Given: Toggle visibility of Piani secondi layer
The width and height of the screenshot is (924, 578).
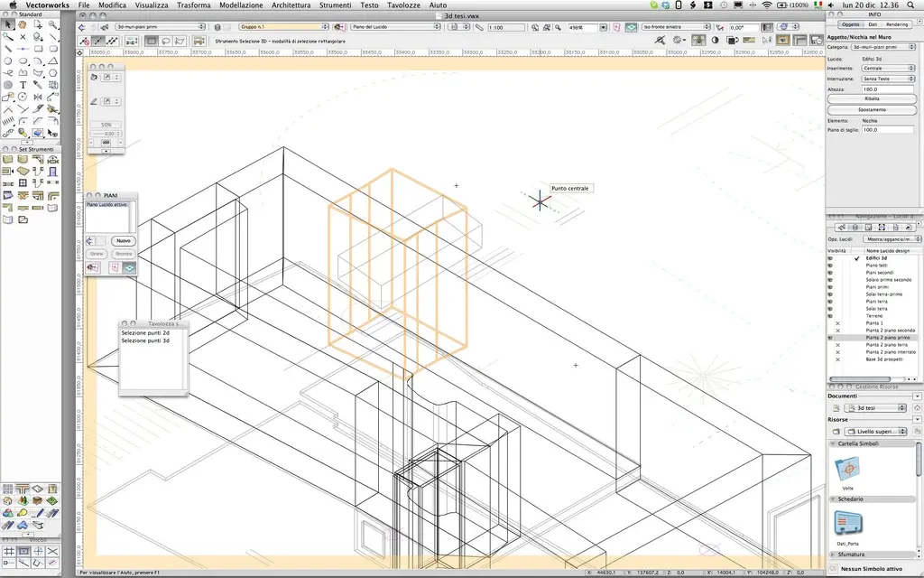Looking at the screenshot, I should click(x=830, y=273).
